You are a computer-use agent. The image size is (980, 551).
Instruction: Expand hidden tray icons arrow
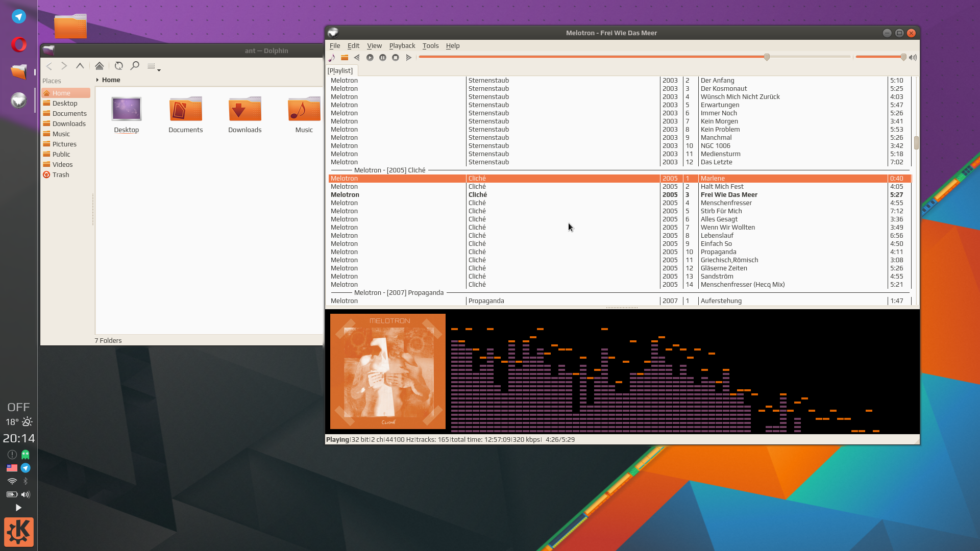(x=18, y=508)
